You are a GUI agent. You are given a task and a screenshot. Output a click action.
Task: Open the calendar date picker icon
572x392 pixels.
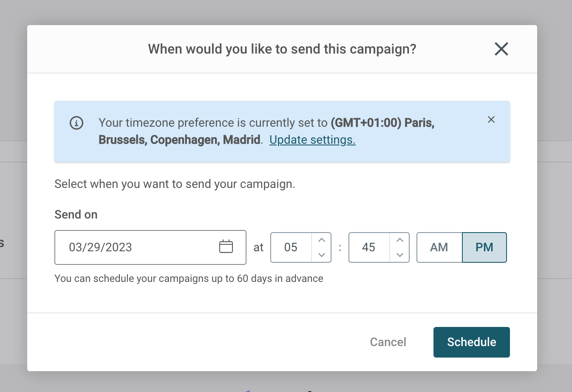pyautogui.click(x=226, y=247)
